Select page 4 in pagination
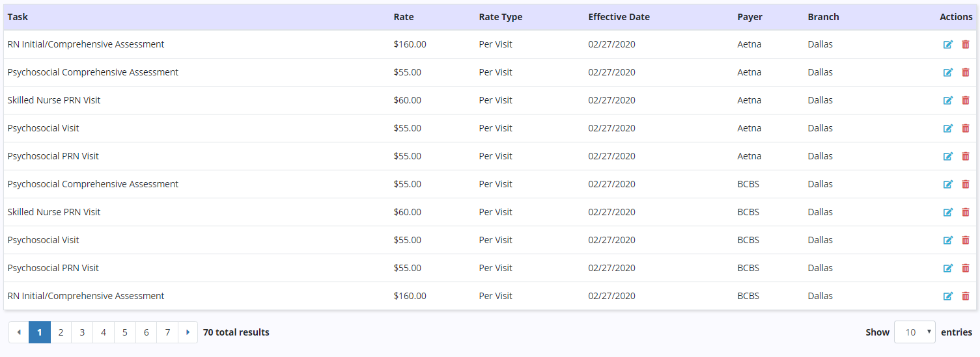This screenshot has width=980, height=357. [x=104, y=332]
